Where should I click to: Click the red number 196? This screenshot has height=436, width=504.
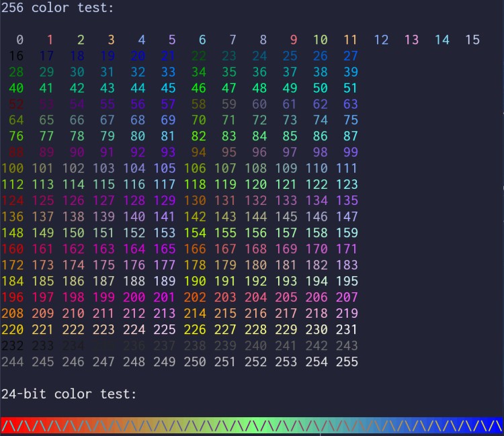(x=13, y=297)
